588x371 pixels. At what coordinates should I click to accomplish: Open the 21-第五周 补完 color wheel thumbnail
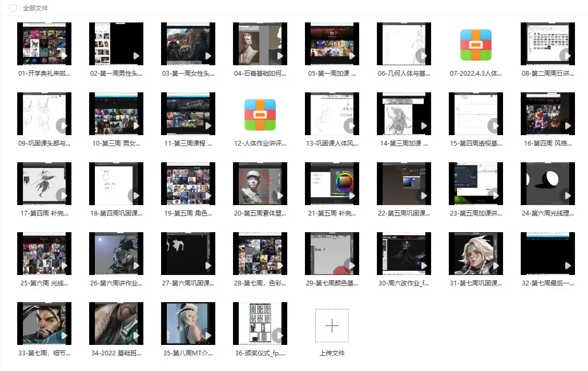point(332,184)
